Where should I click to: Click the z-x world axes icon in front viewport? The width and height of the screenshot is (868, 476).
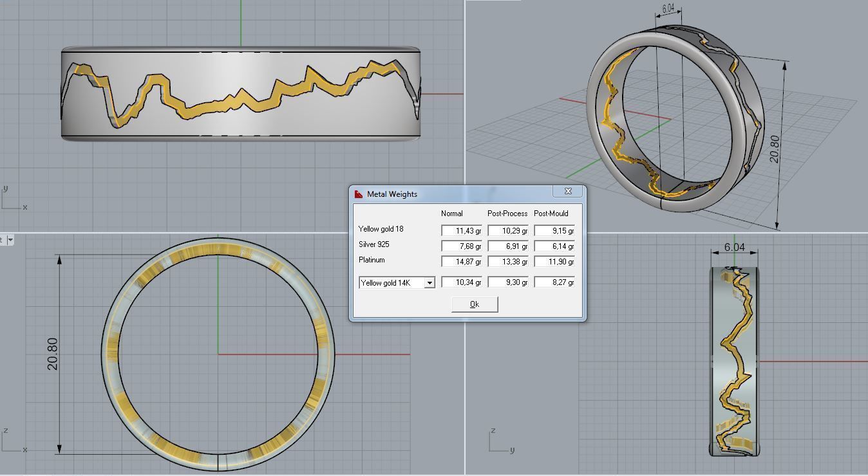click(x=13, y=442)
